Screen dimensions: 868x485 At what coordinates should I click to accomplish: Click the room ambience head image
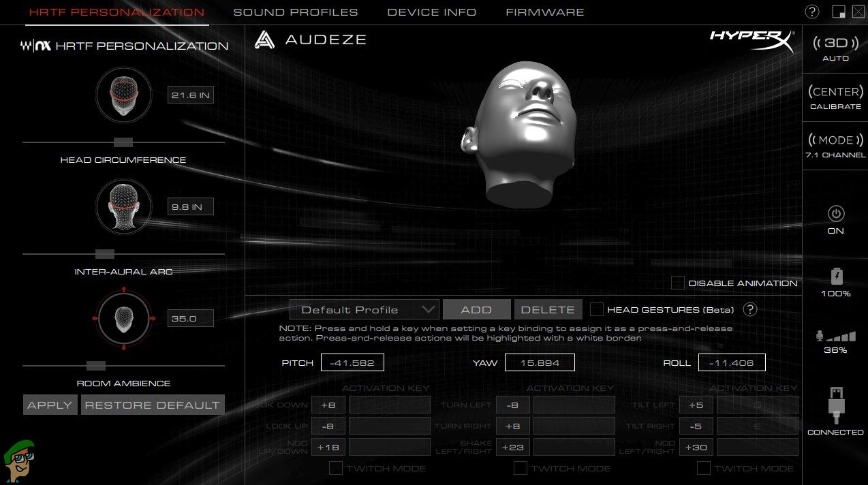(123, 318)
